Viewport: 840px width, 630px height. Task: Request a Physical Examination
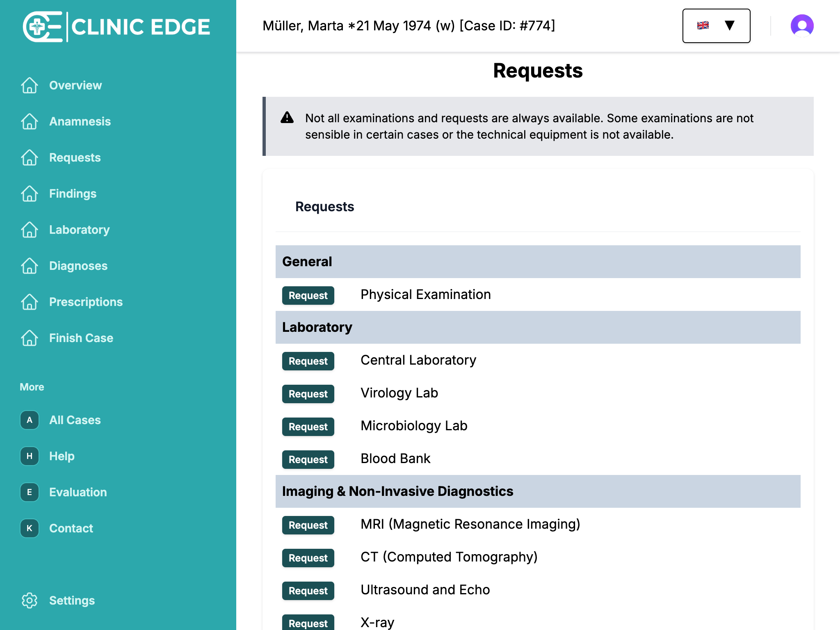tap(308, 295)
